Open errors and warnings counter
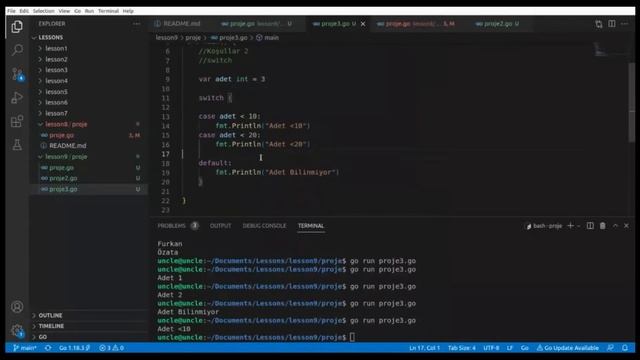 click(111, 348)
